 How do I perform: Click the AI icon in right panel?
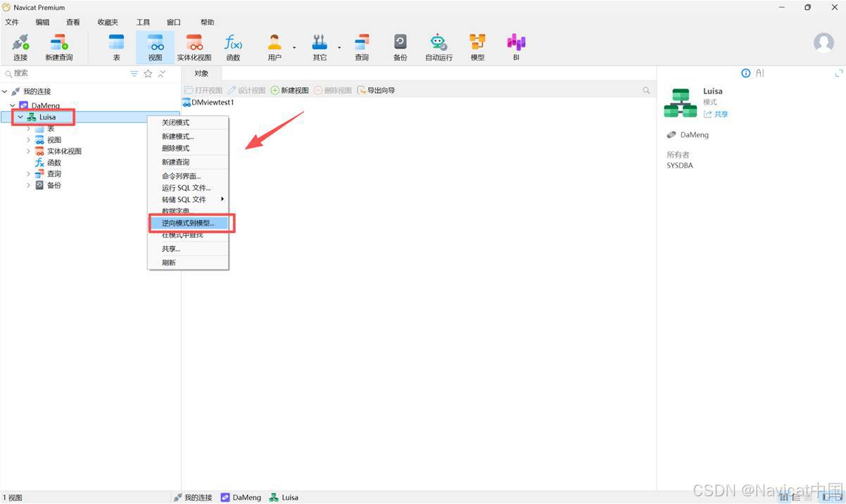[x=760, y=73]
